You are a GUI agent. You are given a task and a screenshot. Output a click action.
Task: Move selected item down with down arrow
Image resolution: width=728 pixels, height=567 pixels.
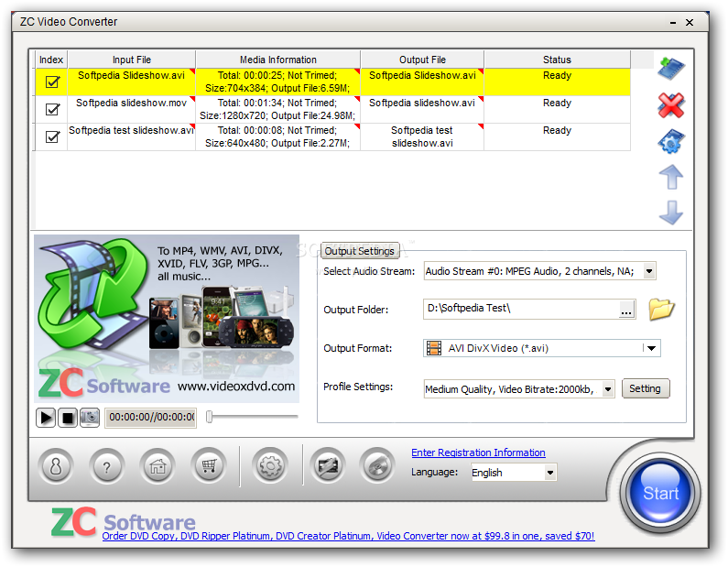click(x=671, y=213)
